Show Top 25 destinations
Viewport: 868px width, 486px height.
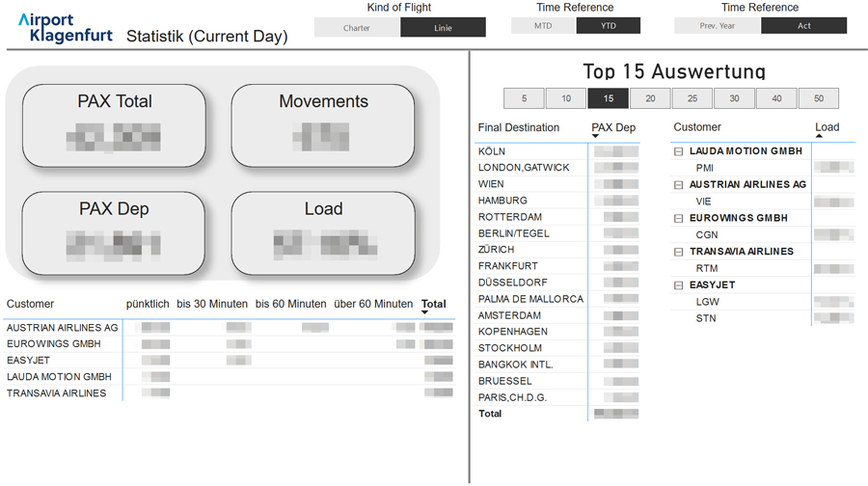[x=692, y=98]
